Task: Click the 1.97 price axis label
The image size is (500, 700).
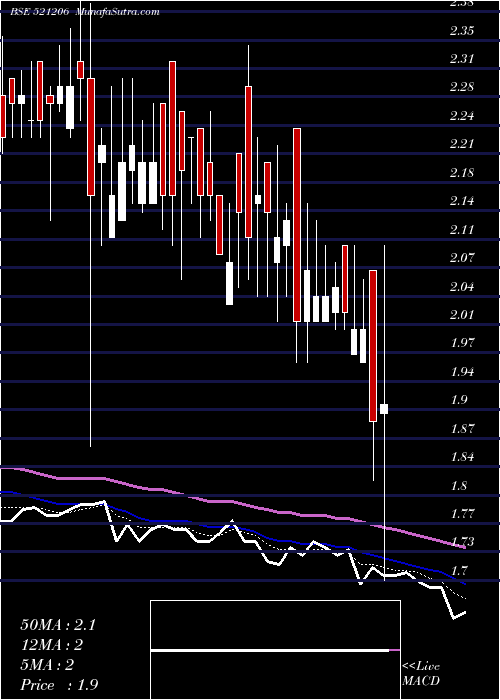Action: [x=462, y=342]
